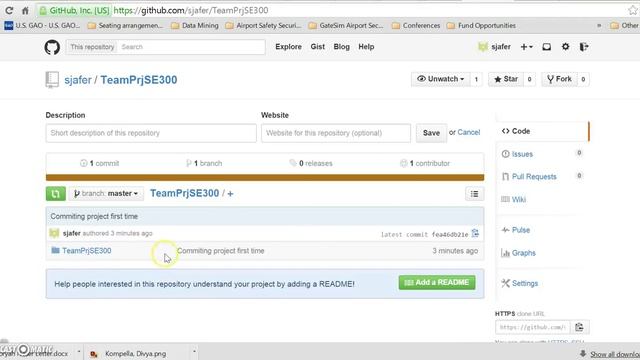
Task: Open the Pull Requests tab
Action: [534, 177]
